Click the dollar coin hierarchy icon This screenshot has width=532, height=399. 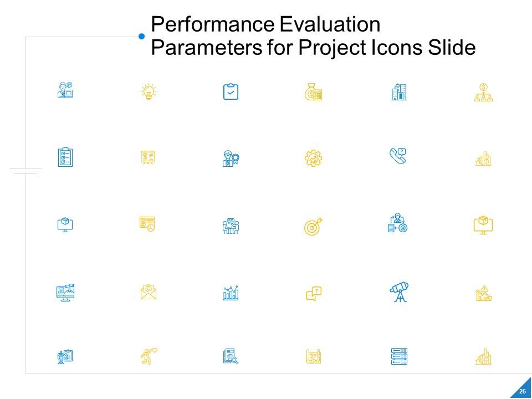click(483, 92)
